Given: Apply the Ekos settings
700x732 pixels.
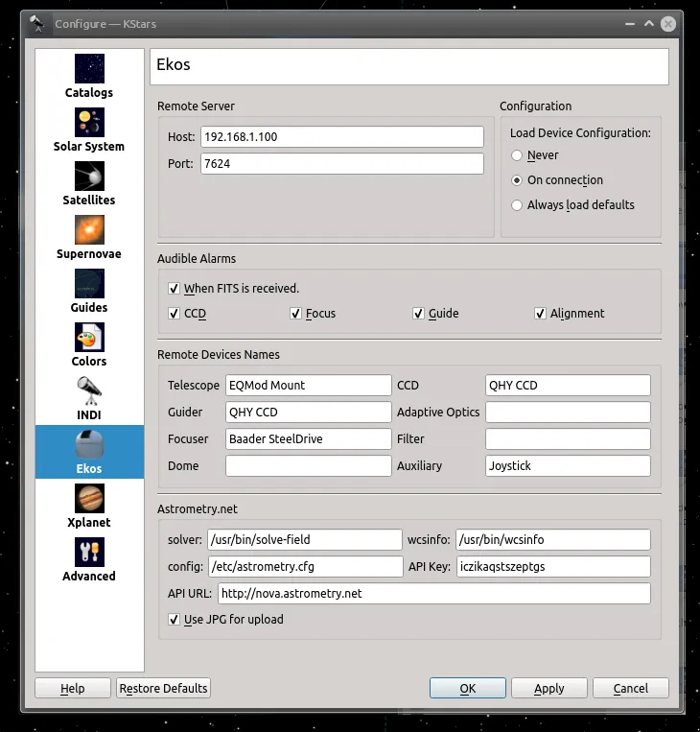Looking at the screenshot, I should tap(549, 688).
